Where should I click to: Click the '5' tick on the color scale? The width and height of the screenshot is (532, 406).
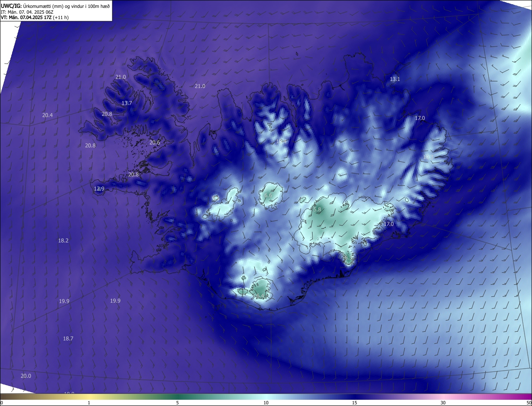(177, 403)
